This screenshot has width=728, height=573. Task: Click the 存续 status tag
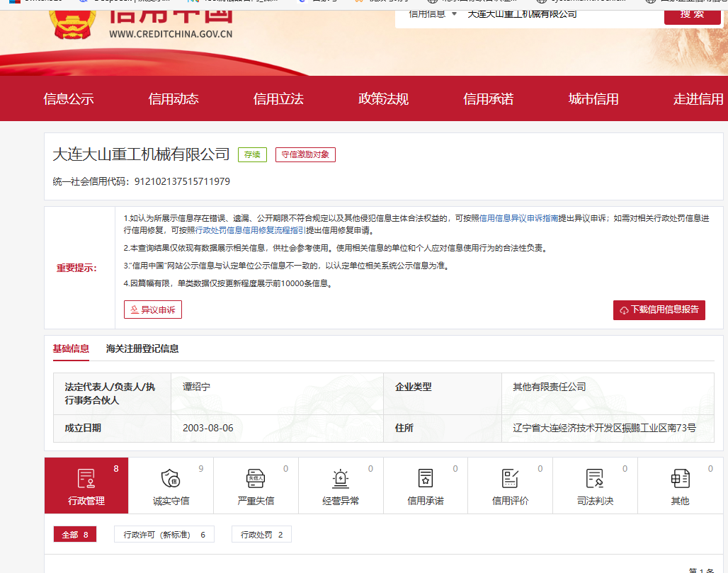(x=253, y=154)
